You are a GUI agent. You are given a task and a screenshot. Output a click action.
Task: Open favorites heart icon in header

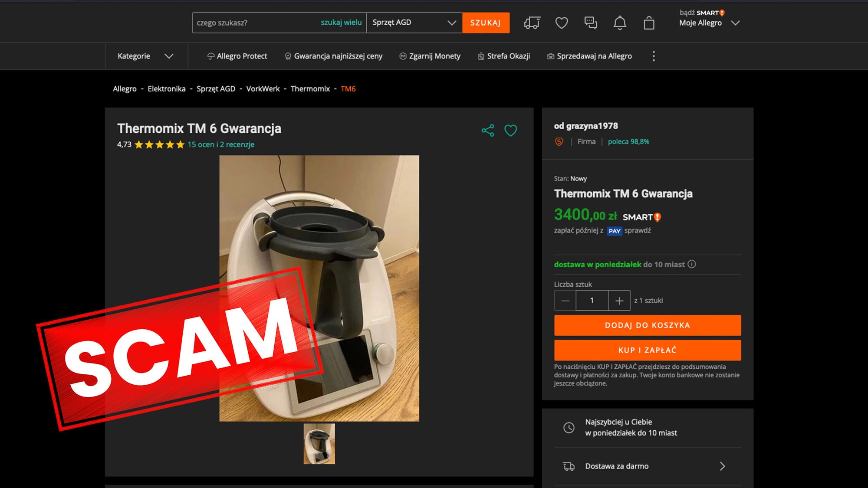562,23
